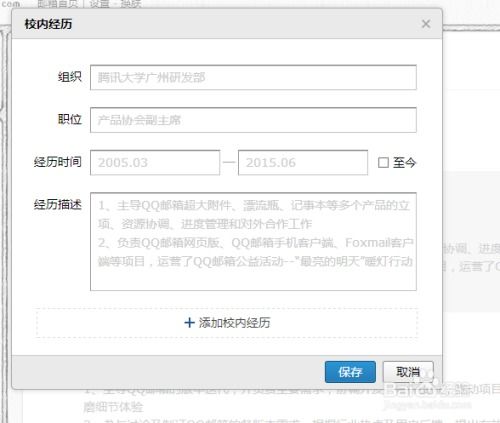Click the 经历描述 text area

tap(253, 241)
